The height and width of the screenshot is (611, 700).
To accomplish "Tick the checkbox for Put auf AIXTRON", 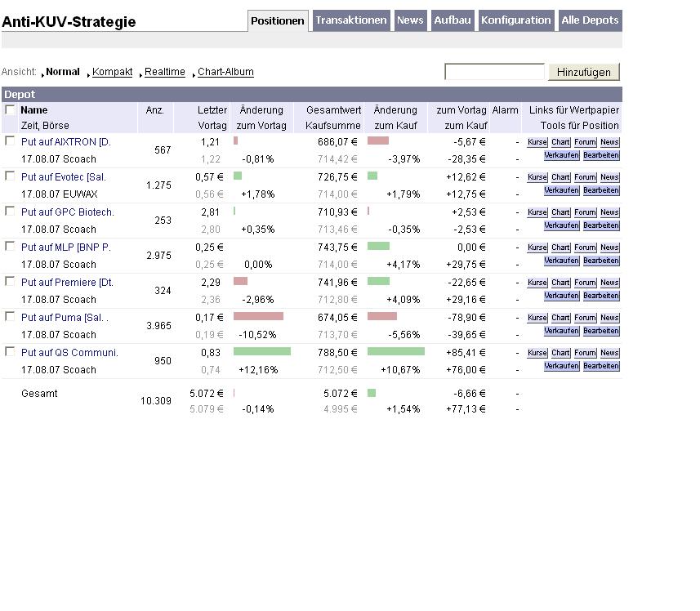I will tap(9, 140).
